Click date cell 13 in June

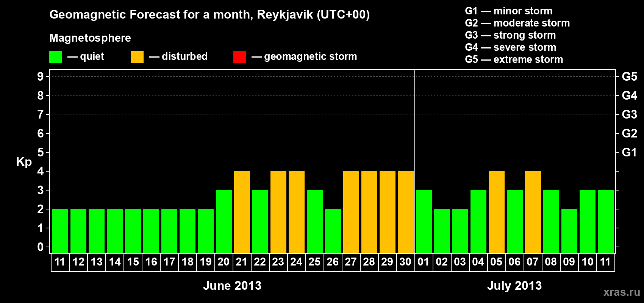click(x=97, y=262)
